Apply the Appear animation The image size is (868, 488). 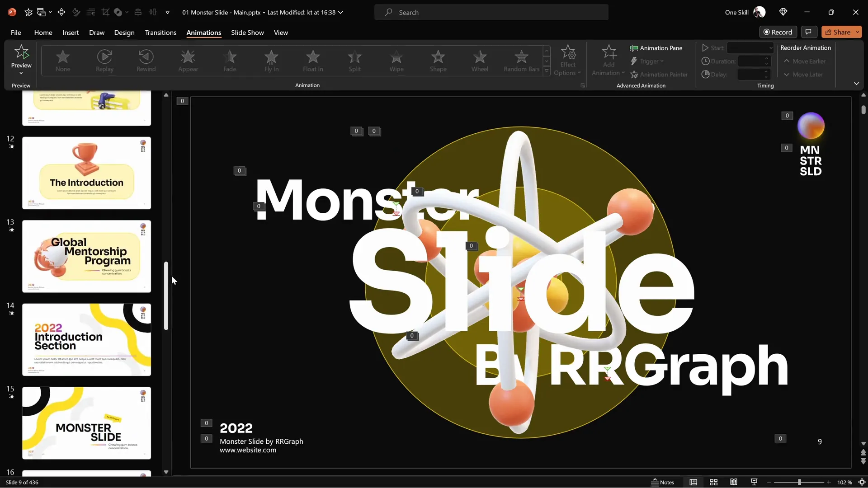pyautogui.click(x=188, y=61)
